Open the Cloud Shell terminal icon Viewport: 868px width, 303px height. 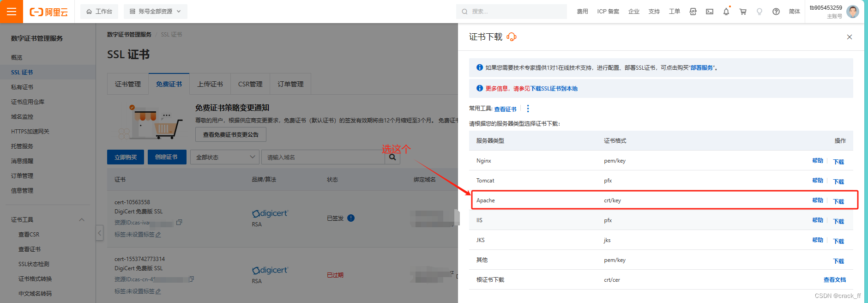coord(710,12)
